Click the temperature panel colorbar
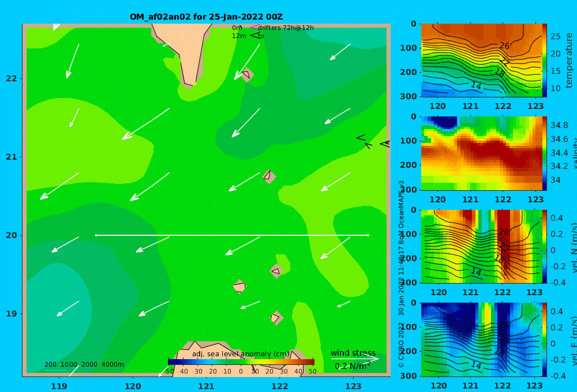Screen dimensions: 577x392 pos(544,61)
